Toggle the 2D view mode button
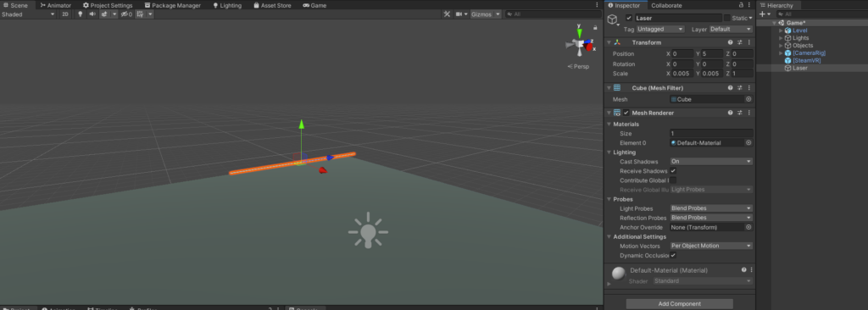This screenshot has width=868, height=310. click(64, 14)
